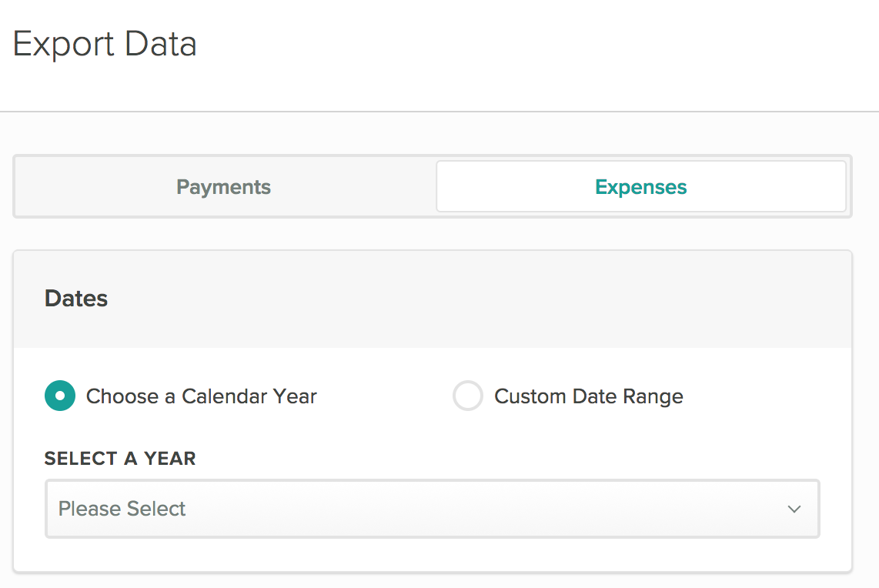Click the chevron arrow in year dropdown
Image resolution: width=879 pixels, height=588 pixels.
pos(794,509)
